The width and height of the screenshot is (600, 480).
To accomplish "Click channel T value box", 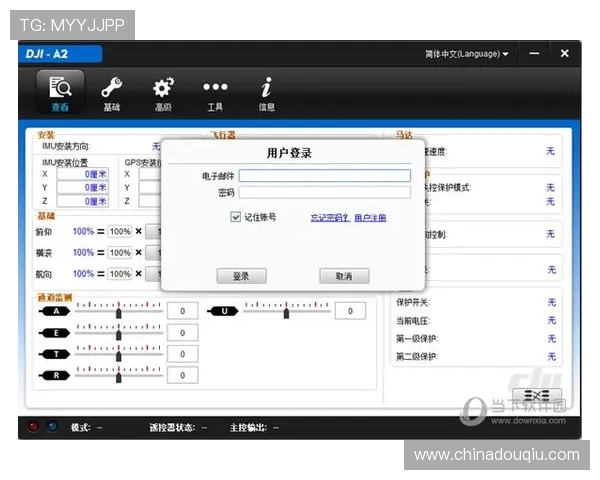I will tap(183, 354).
